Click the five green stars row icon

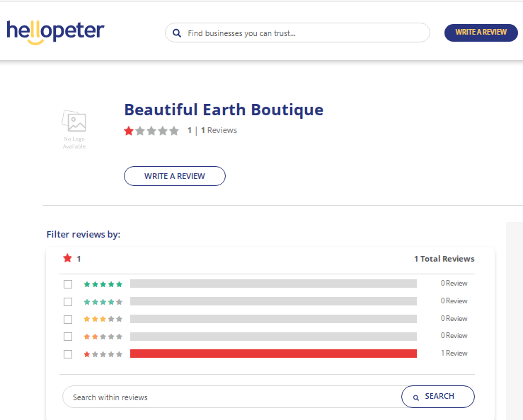[x=103, y=284]
